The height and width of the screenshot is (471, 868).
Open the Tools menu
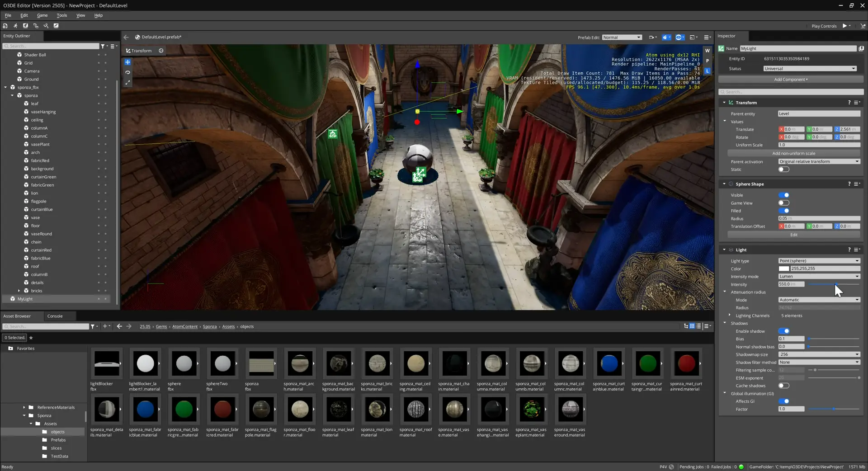coord(61,15)
